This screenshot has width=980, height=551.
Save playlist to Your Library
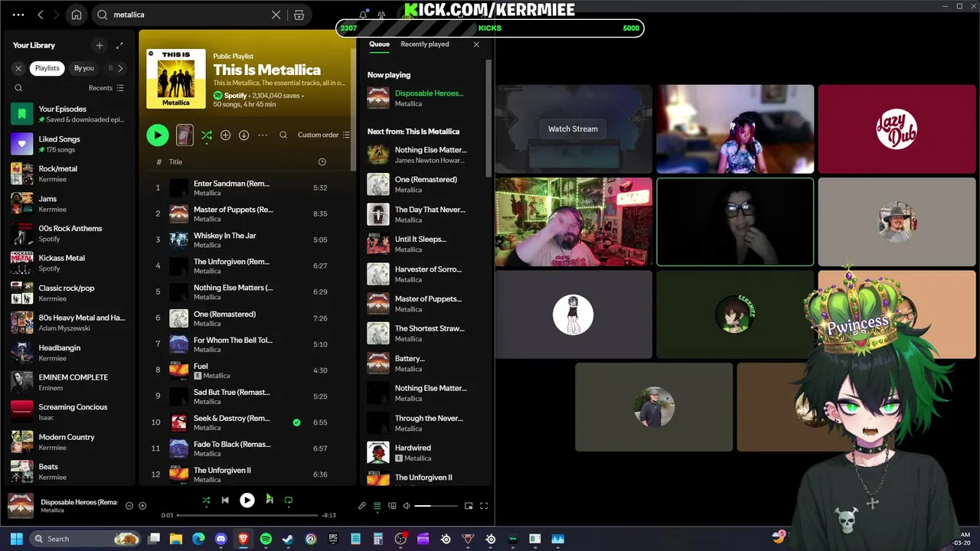click(225, 135)
